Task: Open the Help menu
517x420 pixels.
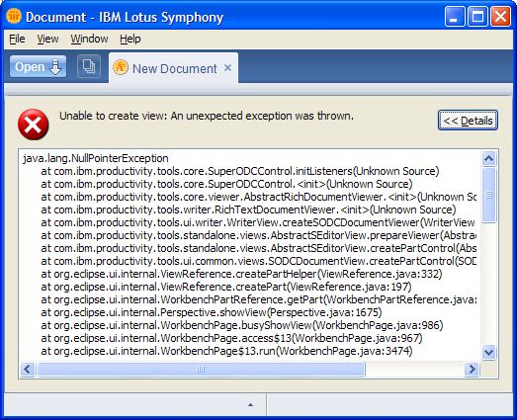Action: (129, 39)
